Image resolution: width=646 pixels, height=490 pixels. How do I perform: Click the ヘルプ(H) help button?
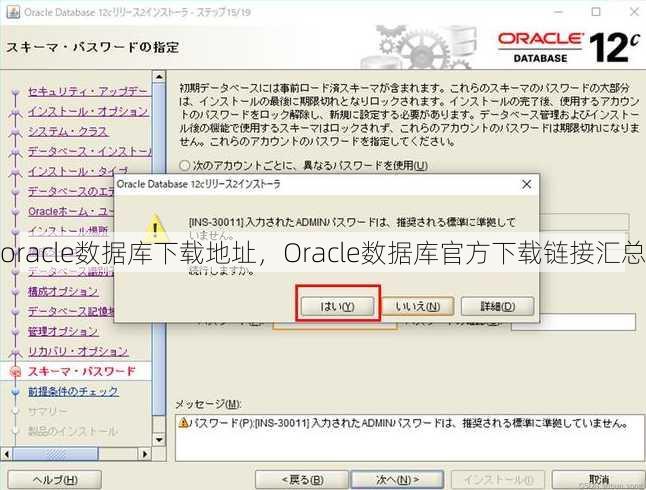(x=55, y=480)
